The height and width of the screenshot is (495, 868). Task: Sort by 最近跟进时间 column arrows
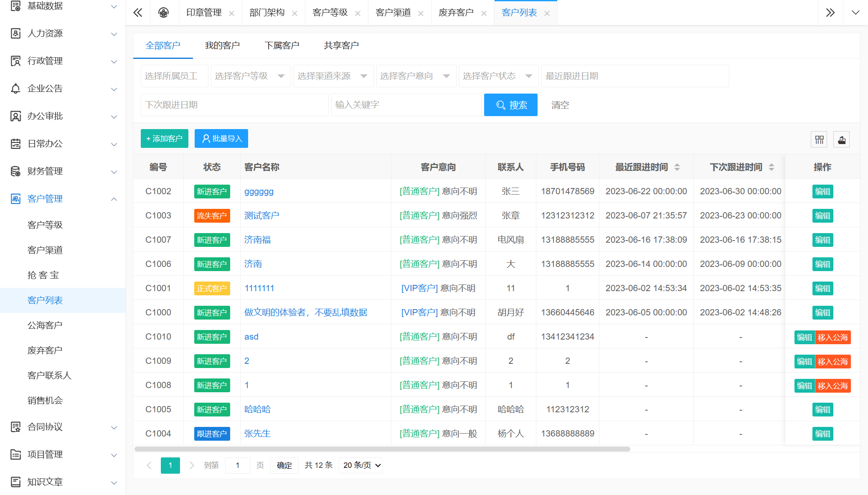[x=677, y=167]
